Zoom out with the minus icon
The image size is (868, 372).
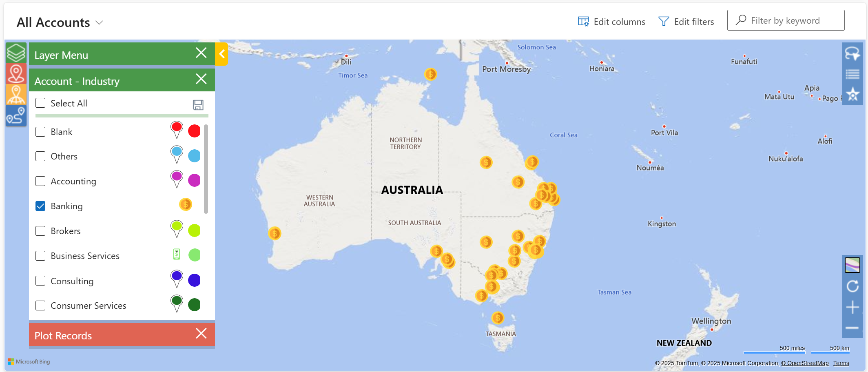[x=852, y=328]
